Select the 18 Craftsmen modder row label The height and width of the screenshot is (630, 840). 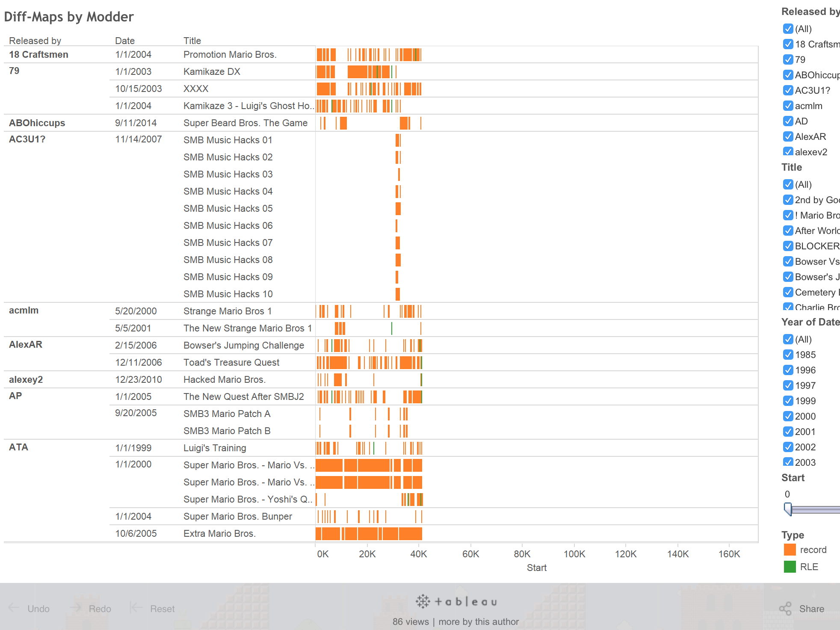[x=38, y=54]
